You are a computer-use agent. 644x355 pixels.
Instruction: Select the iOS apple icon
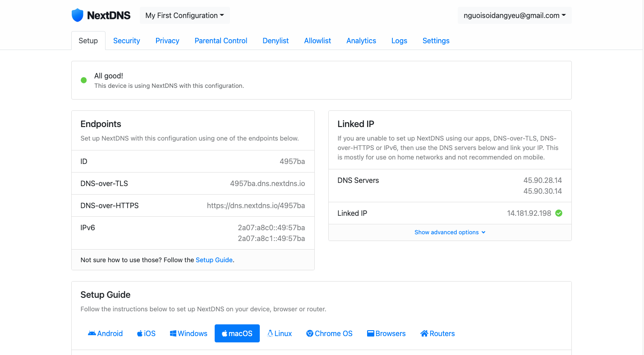140,333
